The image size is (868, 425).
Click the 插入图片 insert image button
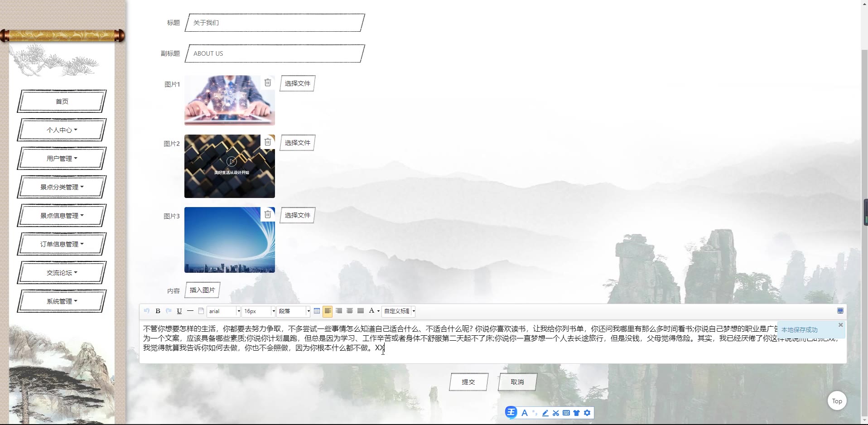[202, 290]
